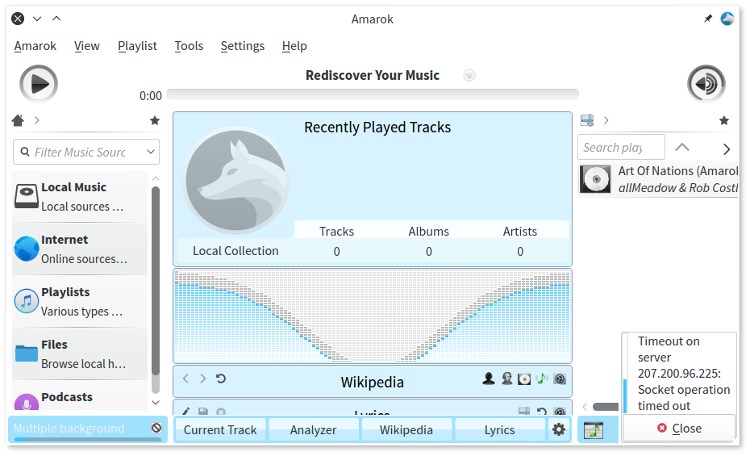Click the Amarok wolf cover image

[237, 181]
